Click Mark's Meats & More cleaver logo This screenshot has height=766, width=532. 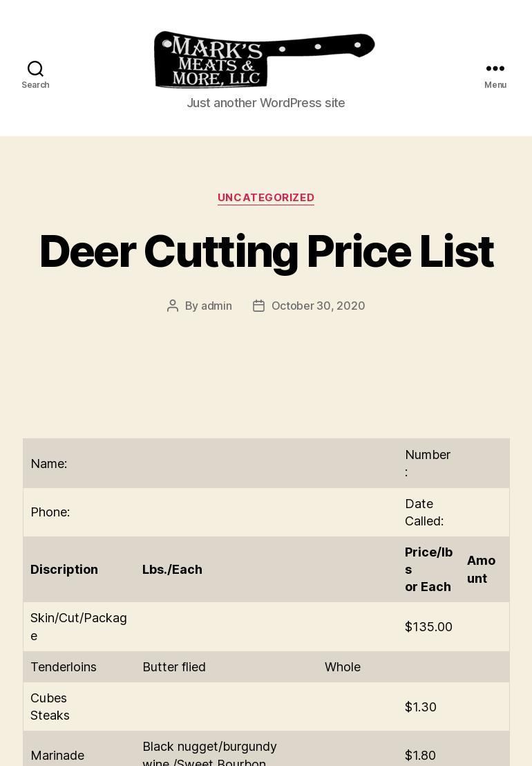264,59
